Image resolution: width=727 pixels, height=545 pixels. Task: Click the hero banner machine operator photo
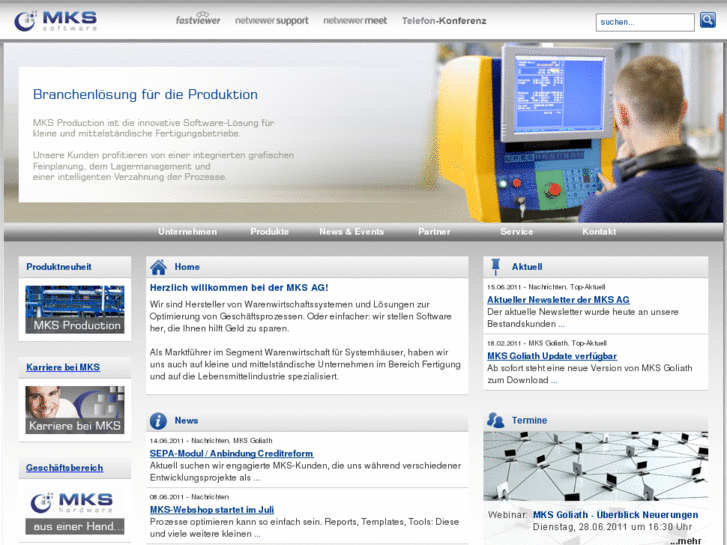[580, 133]
